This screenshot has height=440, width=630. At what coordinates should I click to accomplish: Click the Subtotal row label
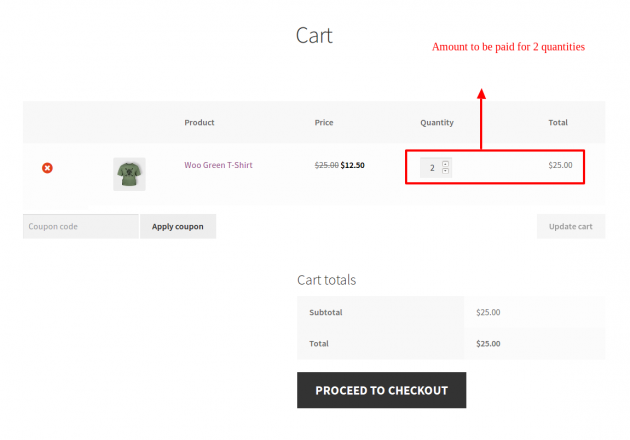pos(326,312)
